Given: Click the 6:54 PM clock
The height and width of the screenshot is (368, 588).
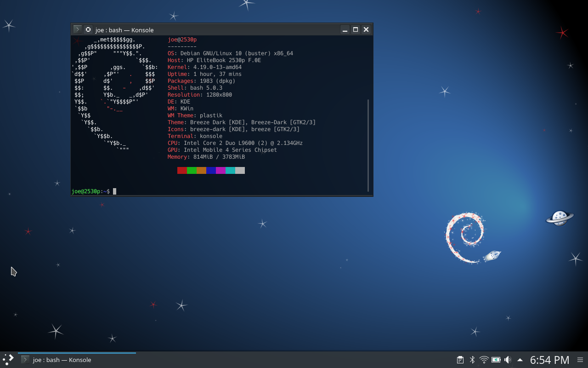Looking at the screenshot, I should (549, 360).
